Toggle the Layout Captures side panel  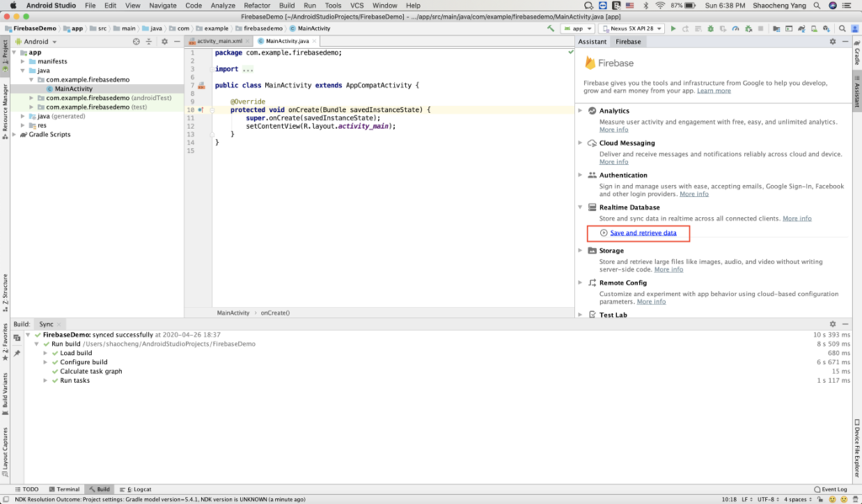pyautogui.click(x=5, y=451)
